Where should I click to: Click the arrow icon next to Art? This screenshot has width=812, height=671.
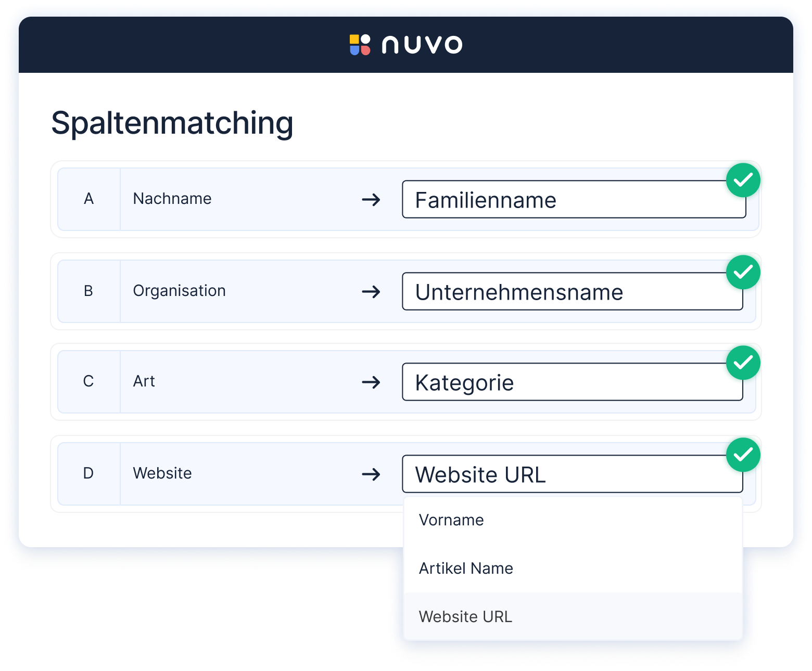pos(371,382)
